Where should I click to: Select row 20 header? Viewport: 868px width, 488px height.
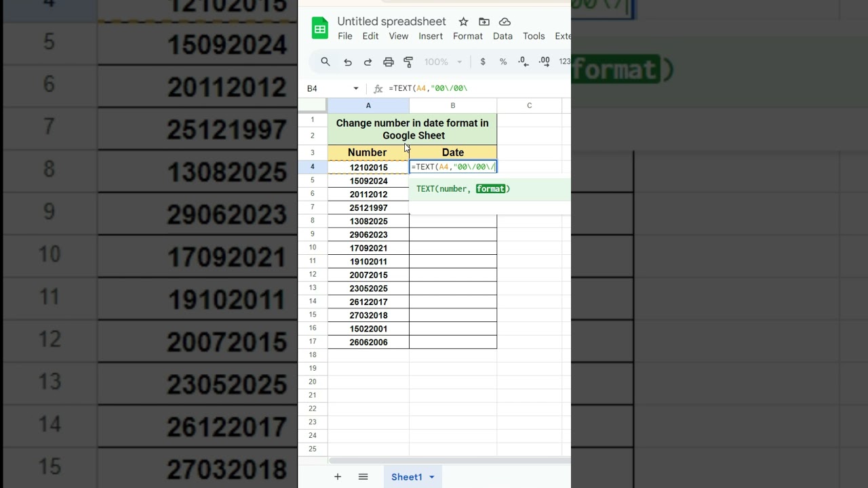pyautogui.click(x=313, y=382)
